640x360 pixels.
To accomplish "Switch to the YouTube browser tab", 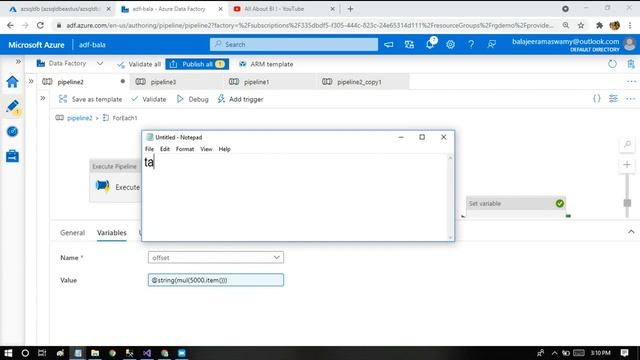I will click(284, 9).
